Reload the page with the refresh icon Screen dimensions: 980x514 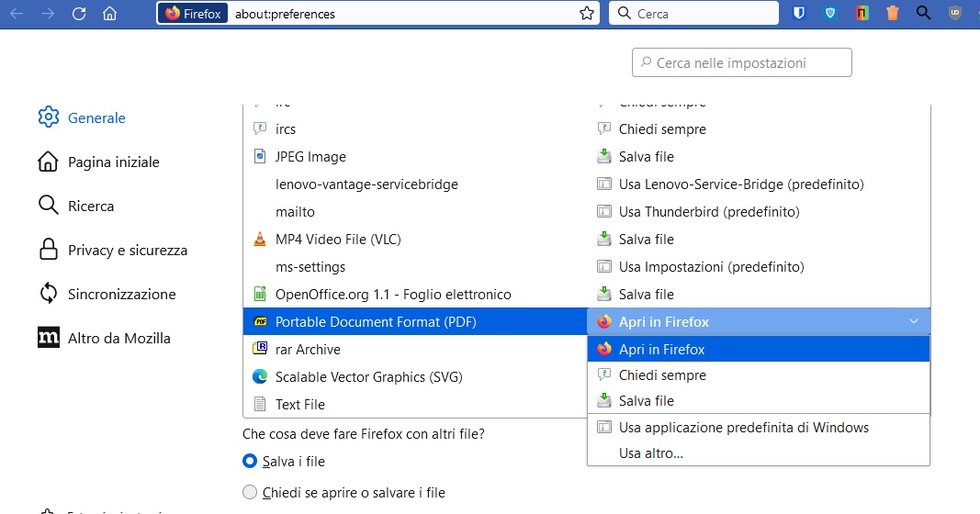point(79,14)
